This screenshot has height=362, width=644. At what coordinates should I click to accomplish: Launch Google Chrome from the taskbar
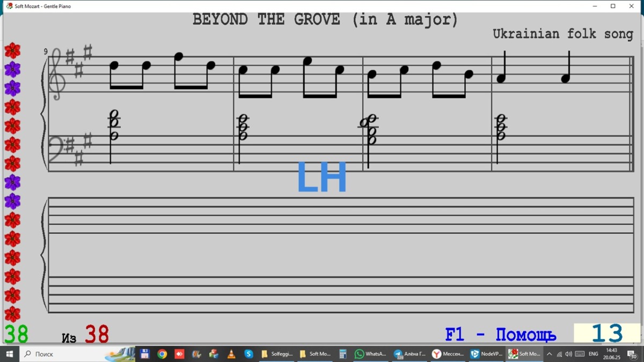tap(162, 354)
